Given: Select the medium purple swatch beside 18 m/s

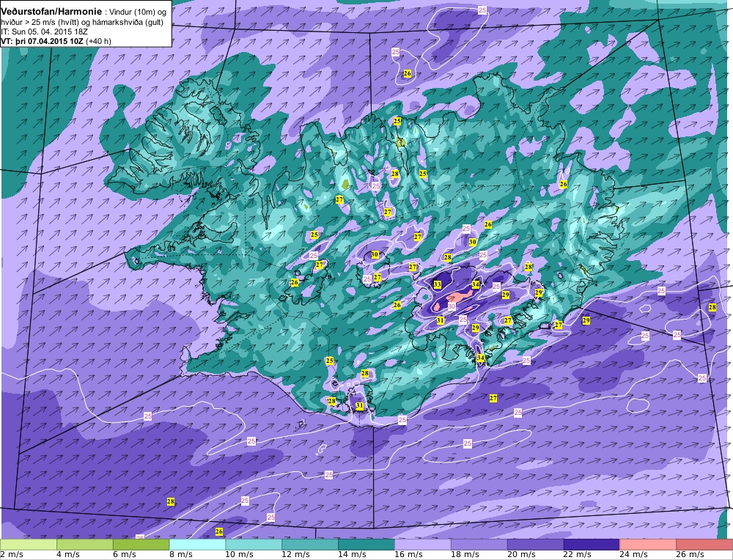Looking at the screenshot, I should [479, 545].
